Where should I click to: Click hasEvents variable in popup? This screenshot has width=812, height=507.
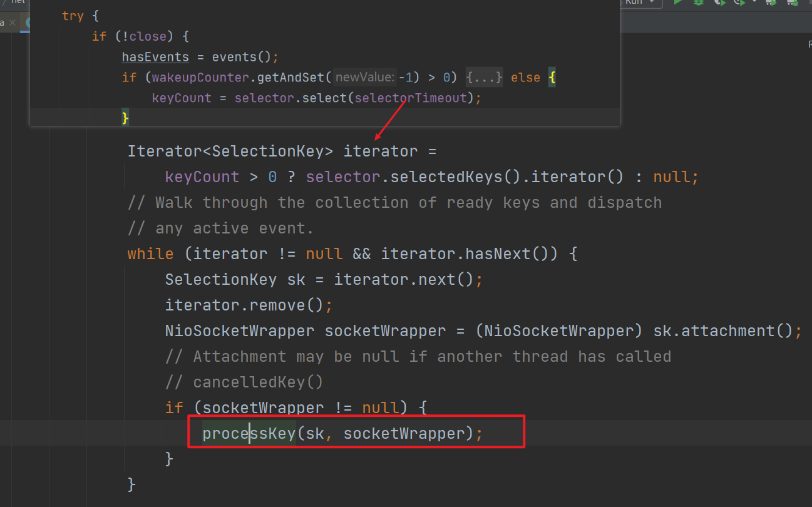pyautogui.click(x=155, y=57)
